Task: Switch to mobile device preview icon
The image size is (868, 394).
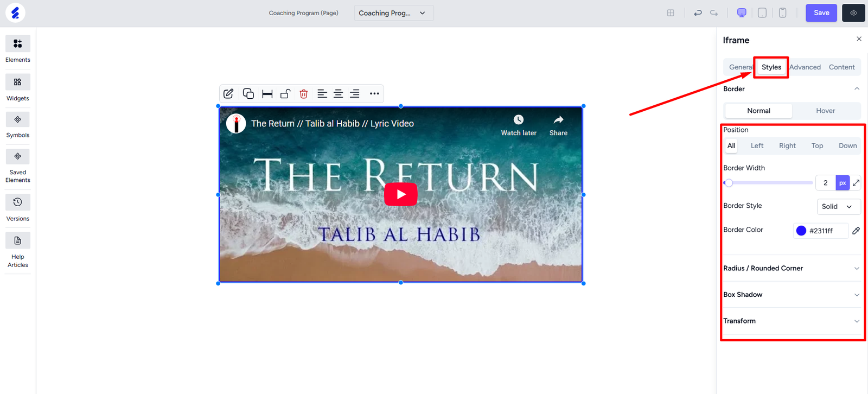Action: [x=782, y=13]
